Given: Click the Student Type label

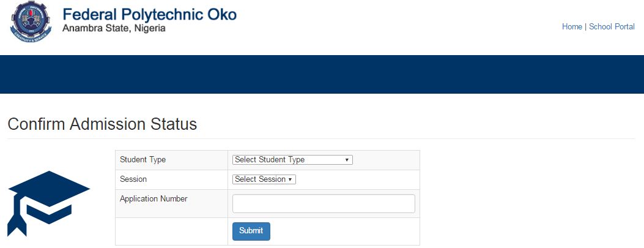Looking at the screenshot, I should pos(142,160).
